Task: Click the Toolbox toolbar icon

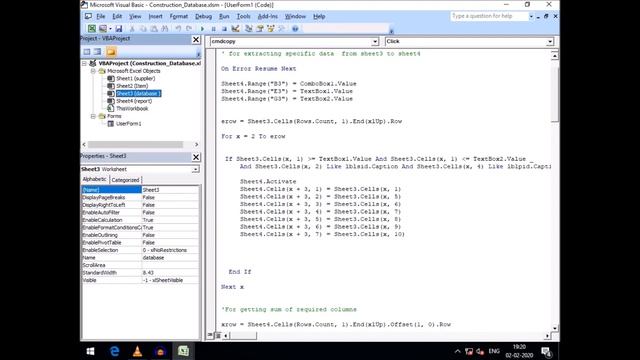Action: [282, 29]
